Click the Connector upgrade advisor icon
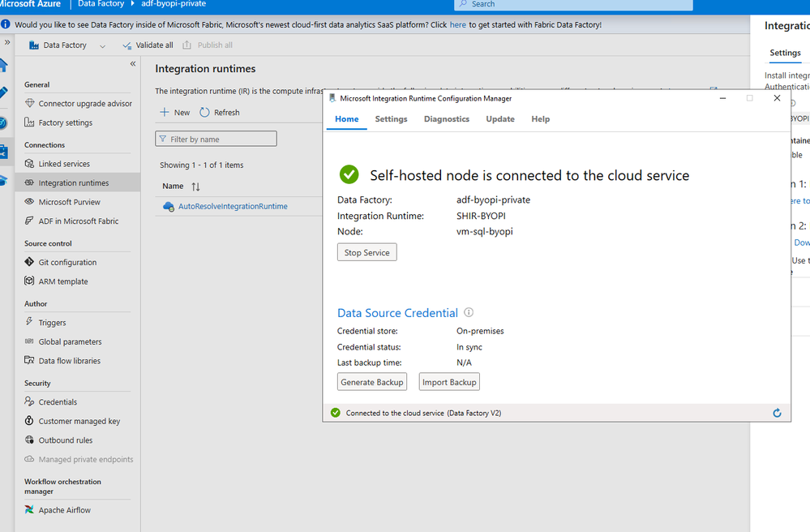The height and width of the screenshot is (532, 810). coord(29,103)
